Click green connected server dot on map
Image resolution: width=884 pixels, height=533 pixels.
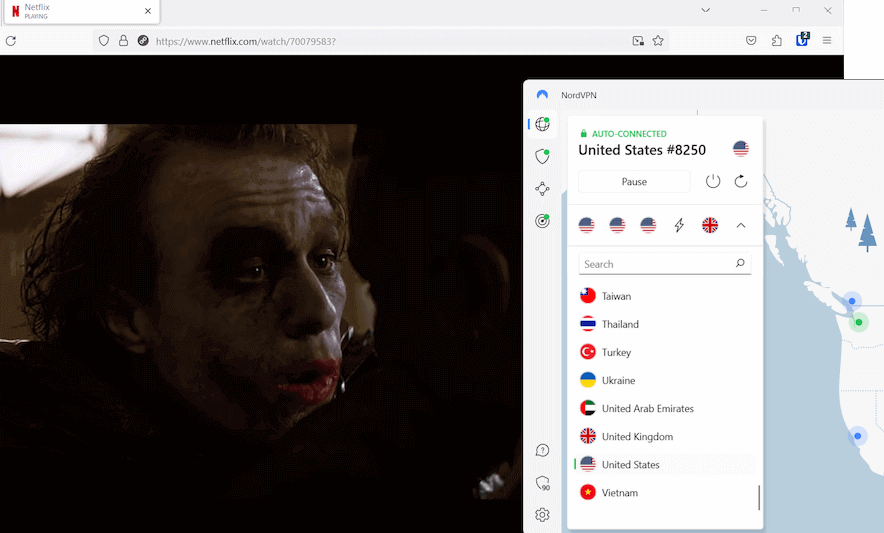click(859, 323)
